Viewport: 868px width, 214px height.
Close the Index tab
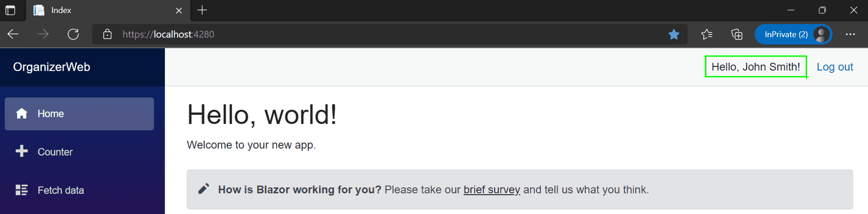click(179, 10)
